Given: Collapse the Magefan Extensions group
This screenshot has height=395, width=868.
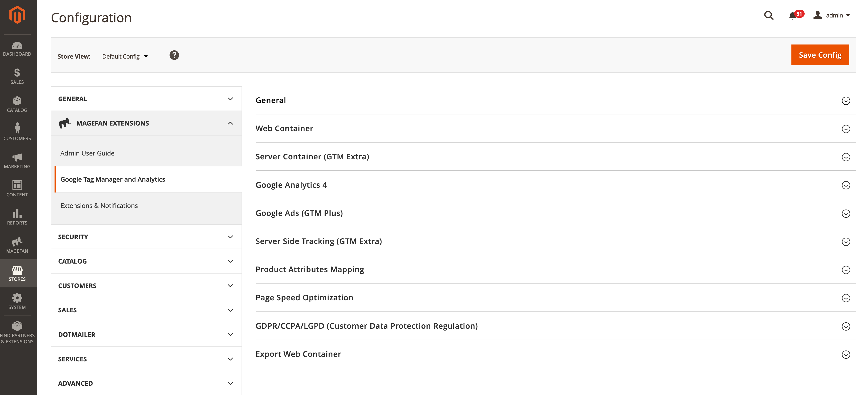Looking at the screenshot, I should (146, 123).
